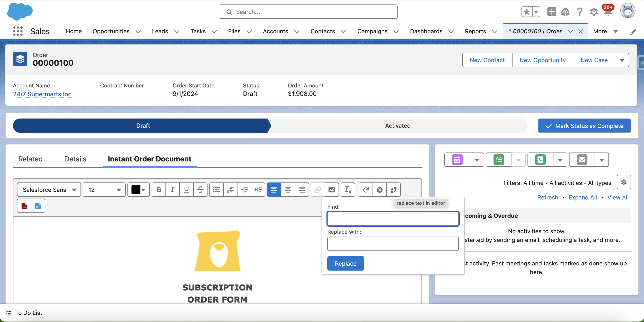The height and width of the screenshot is (322, 644).
Task: Click in the global Search box
Action: point(308,12)
